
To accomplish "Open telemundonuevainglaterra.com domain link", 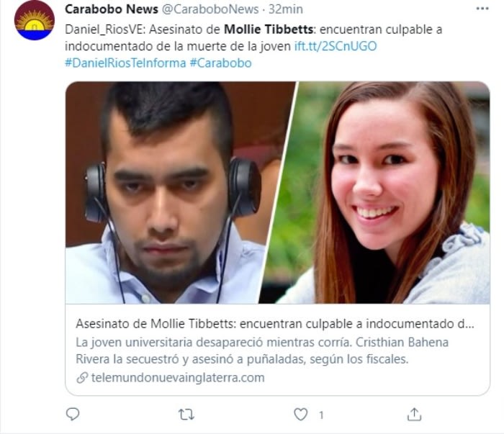I will tap(178, 377).
